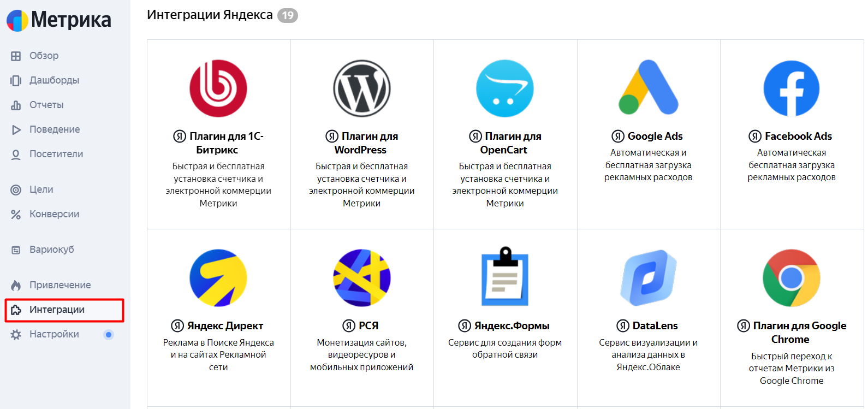Click the Отчеты bar chart icon
868x409 pixels.
click(x=16, y=105)
